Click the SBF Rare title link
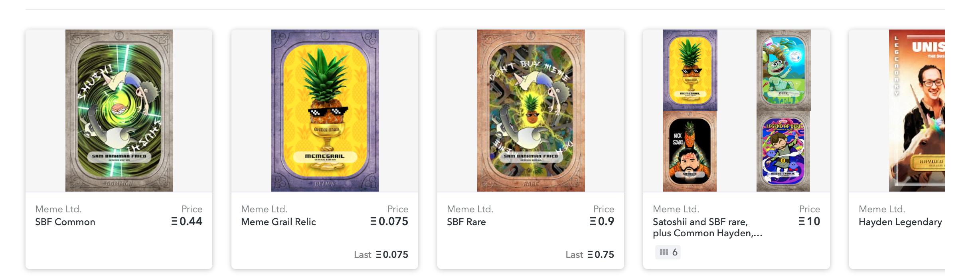Image resolution: width=980 pixels, height=277 pixels. click(466, 222)
